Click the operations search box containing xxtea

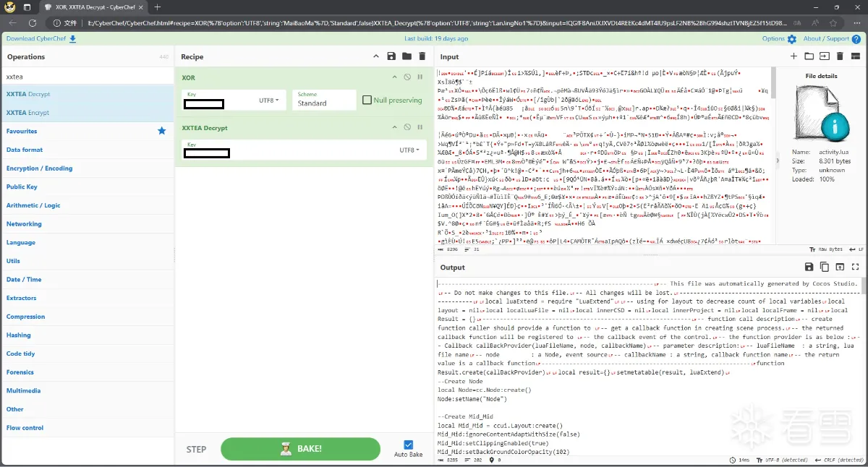click(87, 76)
